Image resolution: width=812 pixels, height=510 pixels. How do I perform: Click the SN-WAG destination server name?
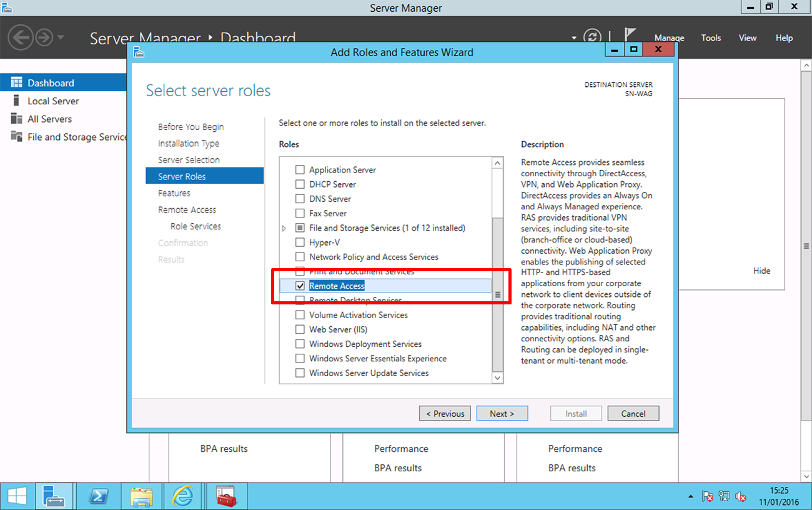(639, 94)
